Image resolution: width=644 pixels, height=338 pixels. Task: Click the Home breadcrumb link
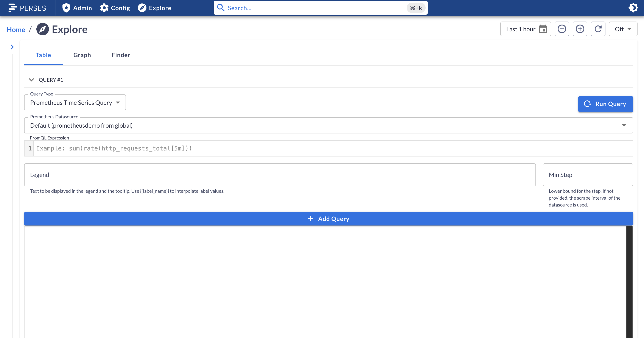point(16,30)
